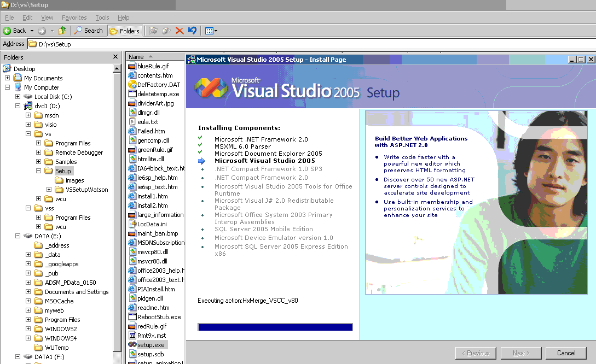Expand the MSOCache folder node
This screenshot has height=364, width=596.
pyautogui.click(x=28, y=301)
